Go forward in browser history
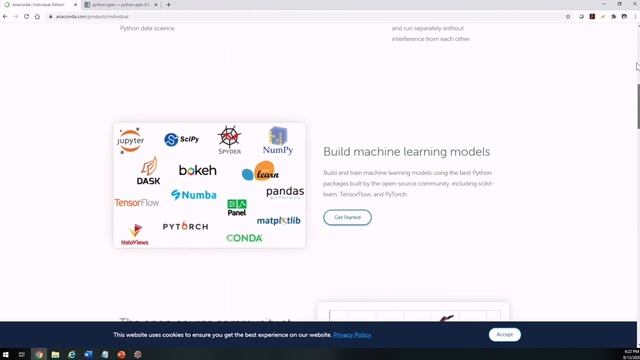The image size is (640, 360). (16, 17)
